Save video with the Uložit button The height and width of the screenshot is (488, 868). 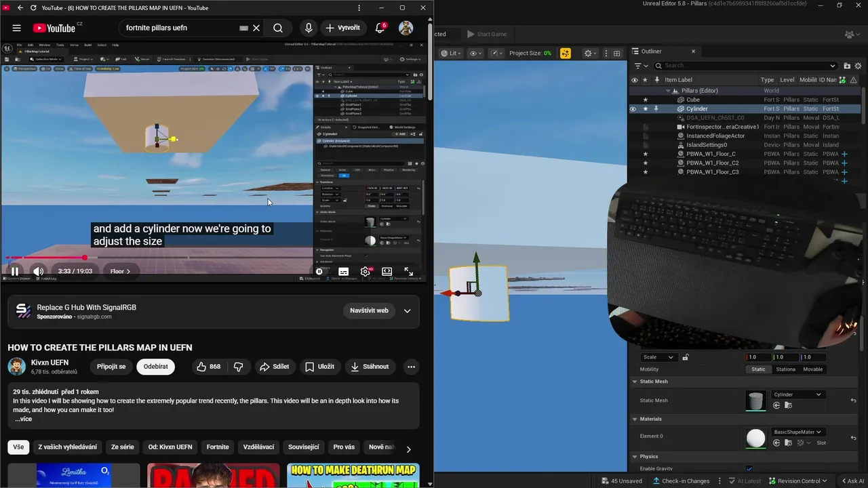coord(319,367)
